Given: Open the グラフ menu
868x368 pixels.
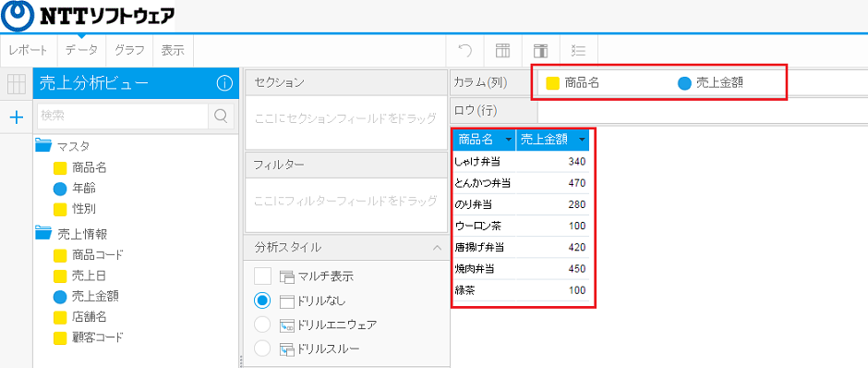Looking at the screenshot, I should [x=129, y=51].
